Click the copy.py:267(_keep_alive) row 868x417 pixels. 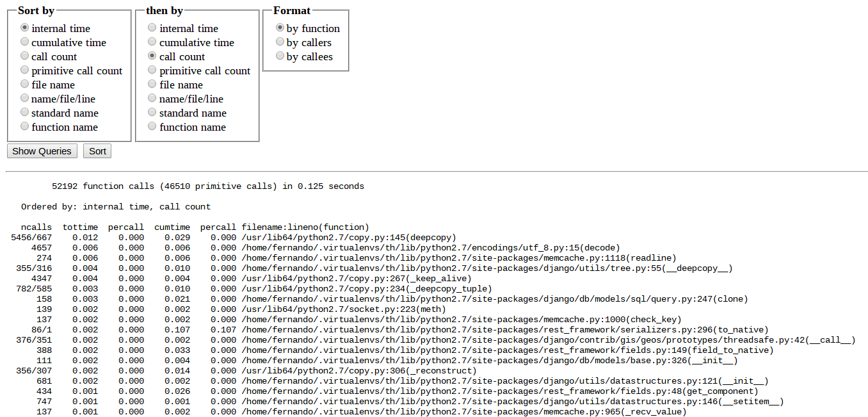[251, 279]
